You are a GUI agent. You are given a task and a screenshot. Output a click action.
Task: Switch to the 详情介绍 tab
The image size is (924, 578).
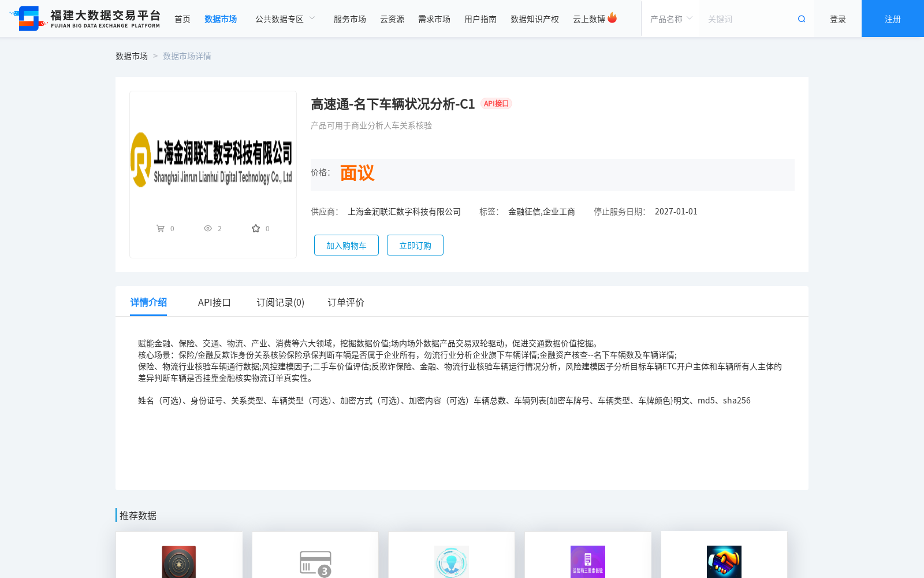pos(148,302)
